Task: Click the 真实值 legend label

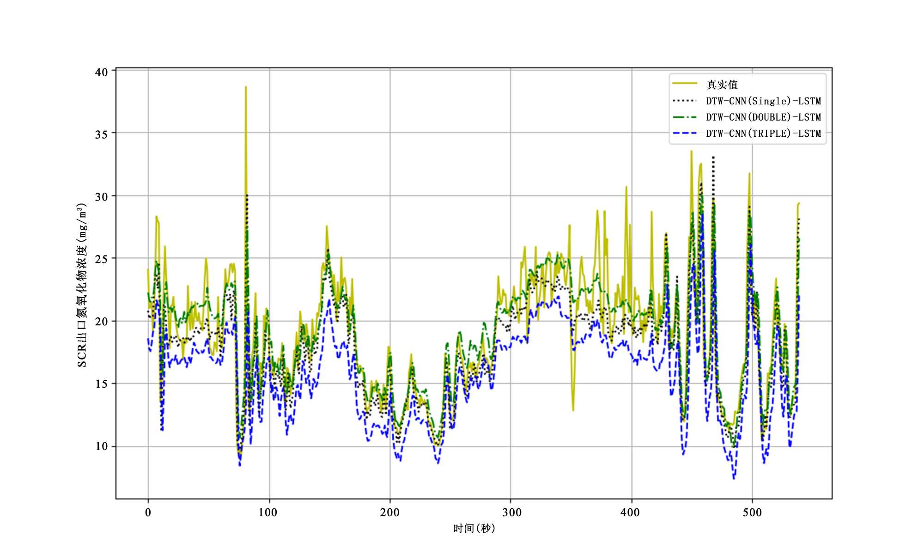Action: [x=722, y=85]
